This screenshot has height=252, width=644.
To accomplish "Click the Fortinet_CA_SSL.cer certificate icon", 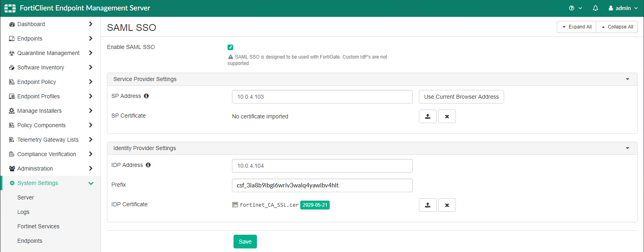I will (x=235, y=205).
